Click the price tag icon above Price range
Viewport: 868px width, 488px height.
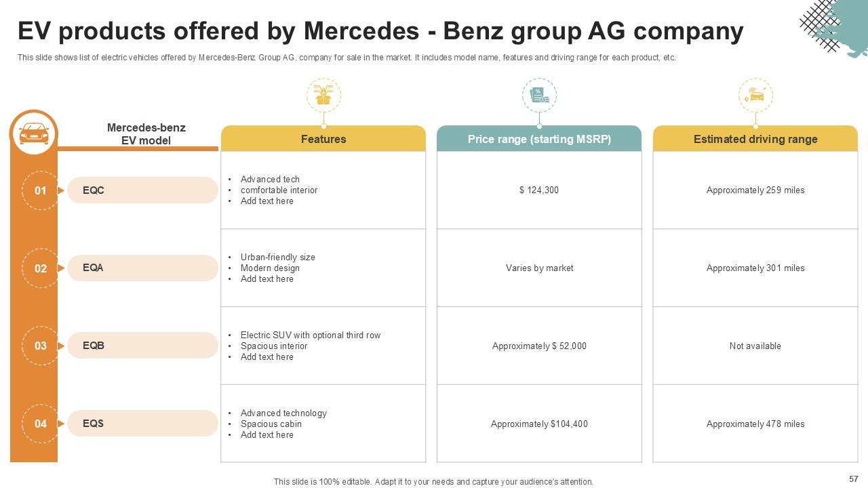click(x=539, y=96)
